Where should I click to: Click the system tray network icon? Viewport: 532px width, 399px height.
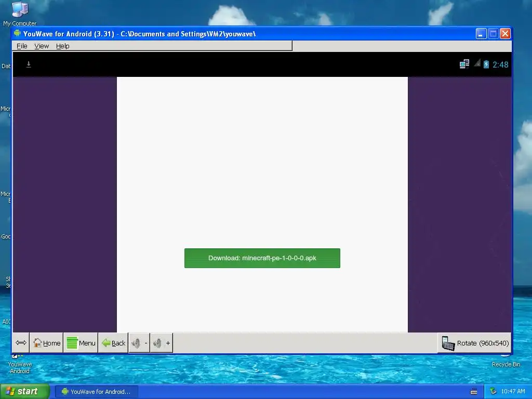493,392
